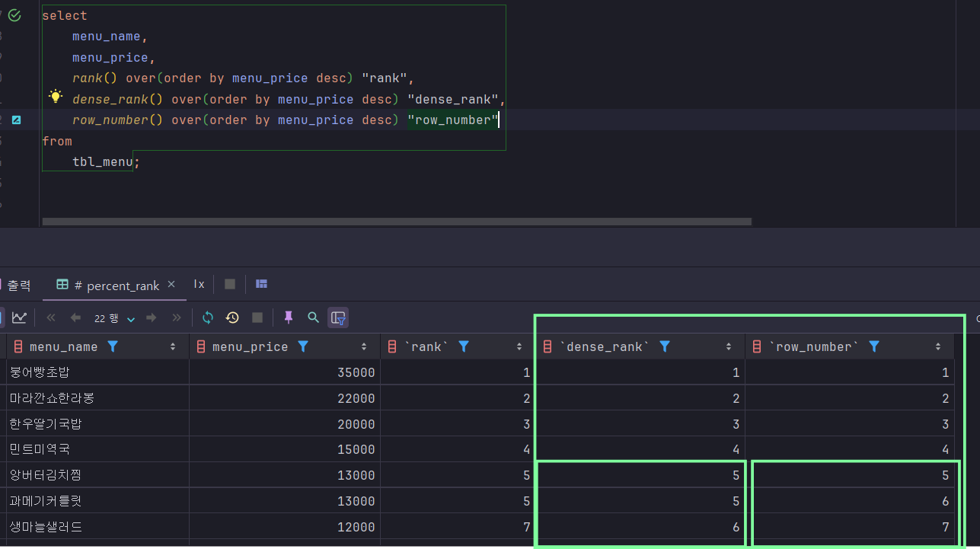Click the red column icon beside menu_price header
980x549 pixels.
[x=201, y=346]
